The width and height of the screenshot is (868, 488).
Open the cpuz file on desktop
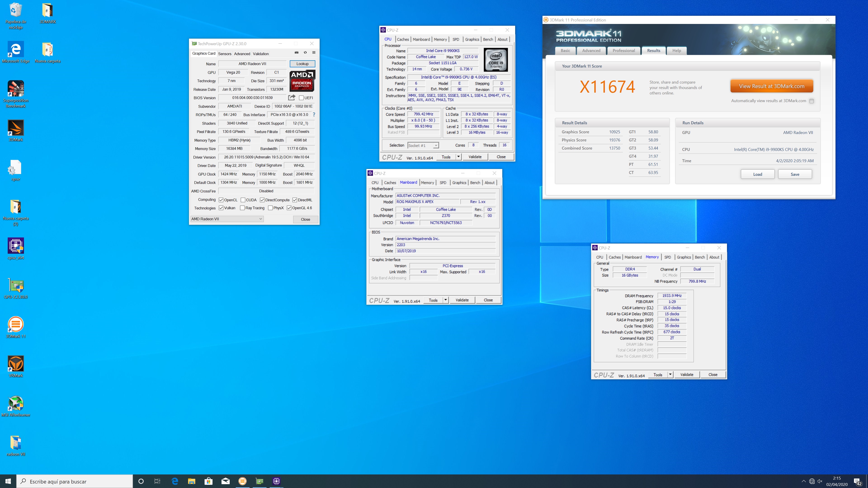pyautogui.click(x=16, y=170)
